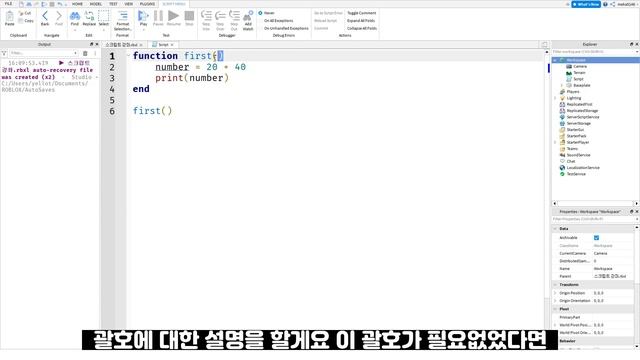Start playtest with the Play icon
Viewport: 640px width, 360px height.
click(x=143, y=16)
